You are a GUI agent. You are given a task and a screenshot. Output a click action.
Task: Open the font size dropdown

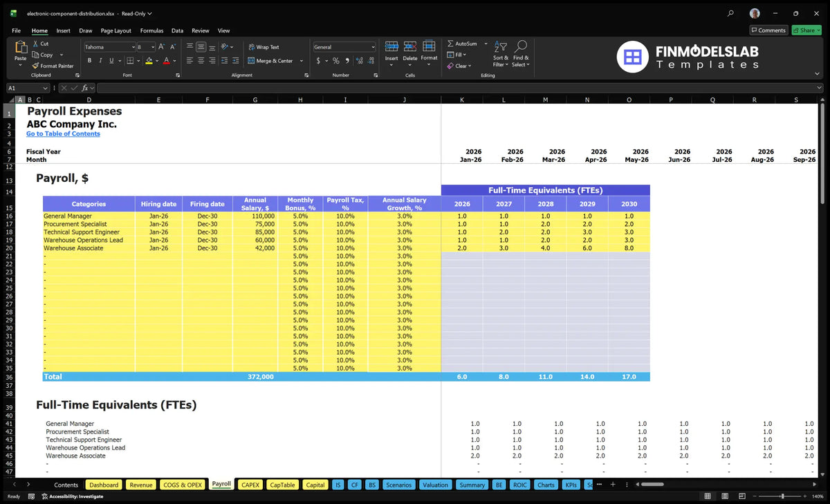coord(152,47)
